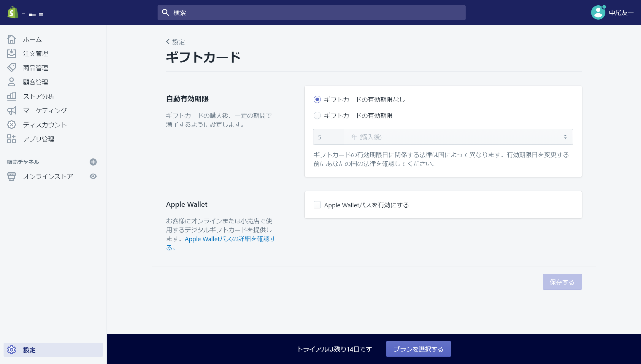Add a sales channel with plus icon
The width and height of the screenshot is (641, 364).
[x=93, y=162]
